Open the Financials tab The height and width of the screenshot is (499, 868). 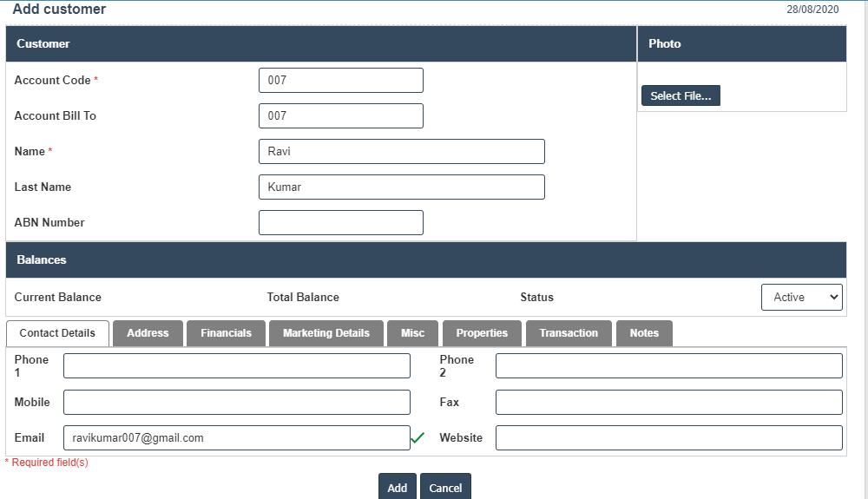(x=226, y=333)
